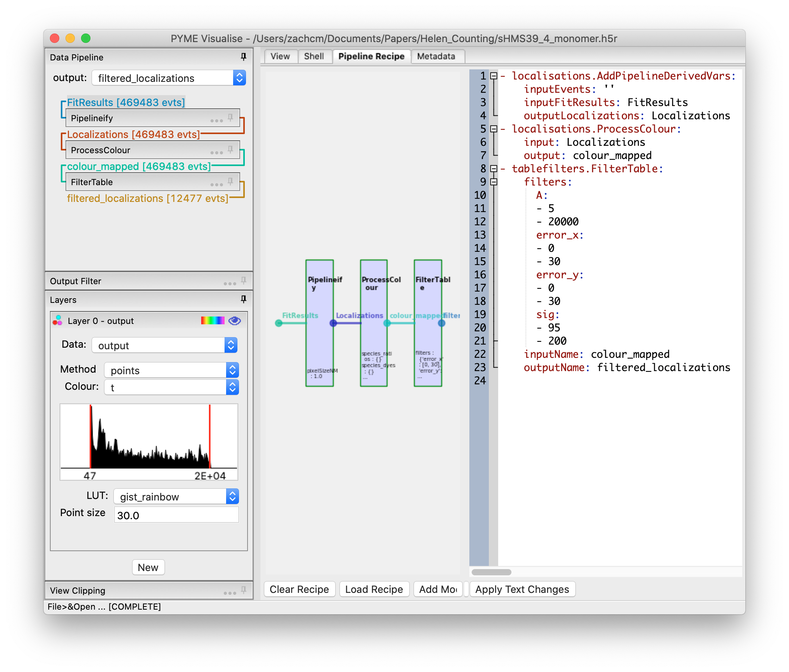Image resolution: width=789 pixels, height=672 pixels.
Task: Pin the FilterTable module
Action: (230, 180)
